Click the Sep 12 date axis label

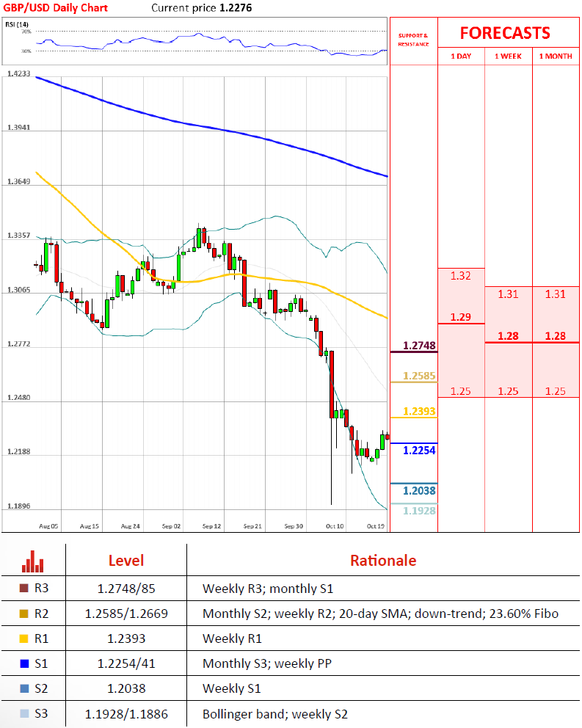click(x=212, y=526)
